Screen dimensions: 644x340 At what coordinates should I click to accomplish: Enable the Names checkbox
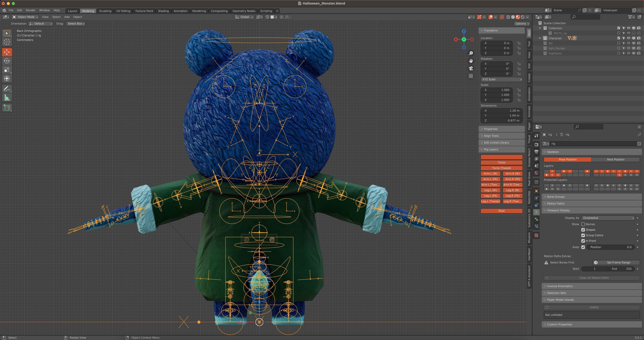[x=583, y=224]
